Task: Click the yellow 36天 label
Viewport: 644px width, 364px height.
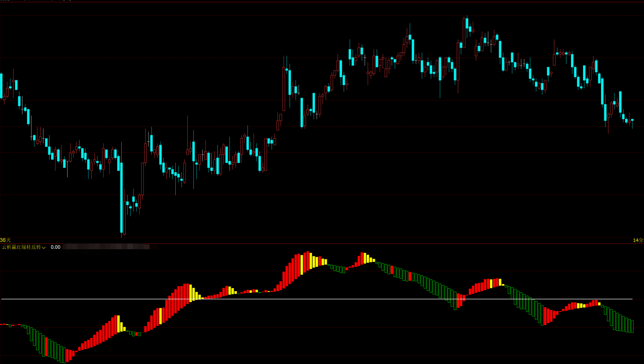Action: (x=5, y=240)
